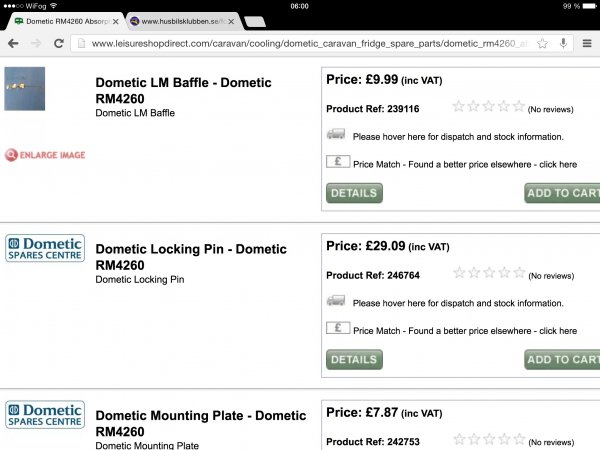
Task: Click the LM Baffle dispatch van icon
Action: (x=337, y=135)
